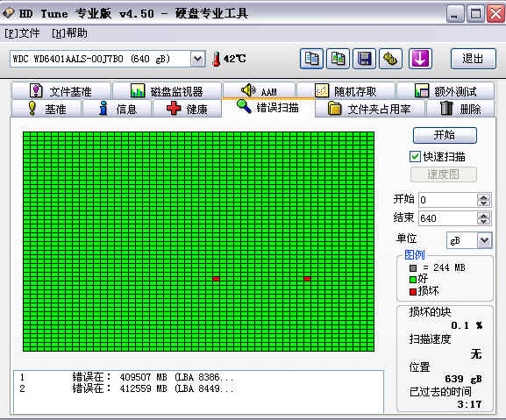Click the 开始 start scan button
Image resolution: width=506 pixels, height=420 pixels.
(445, 135)
